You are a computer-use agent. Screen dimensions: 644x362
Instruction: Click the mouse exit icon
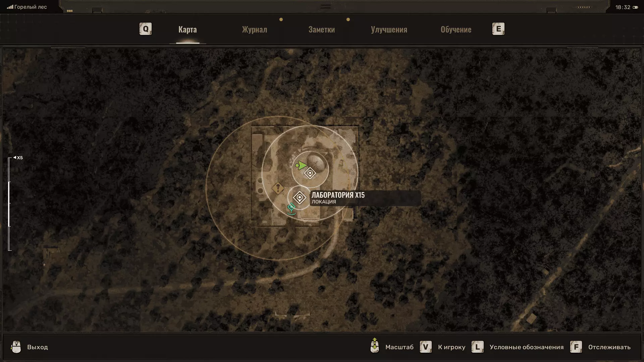pos(16,347)
